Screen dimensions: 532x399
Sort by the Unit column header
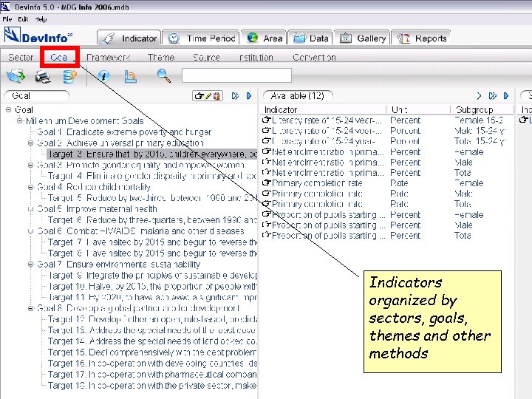419,109
